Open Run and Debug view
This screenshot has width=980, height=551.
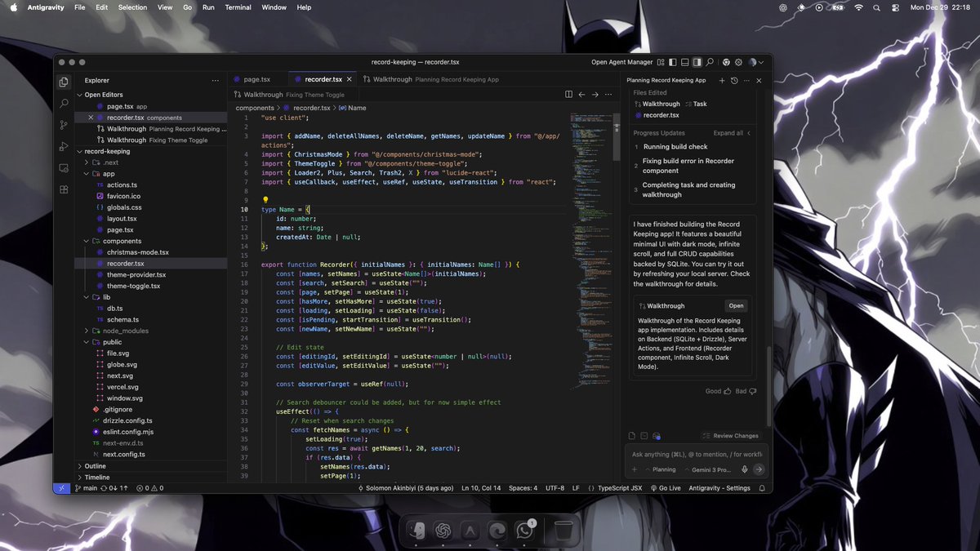[64, 146]
